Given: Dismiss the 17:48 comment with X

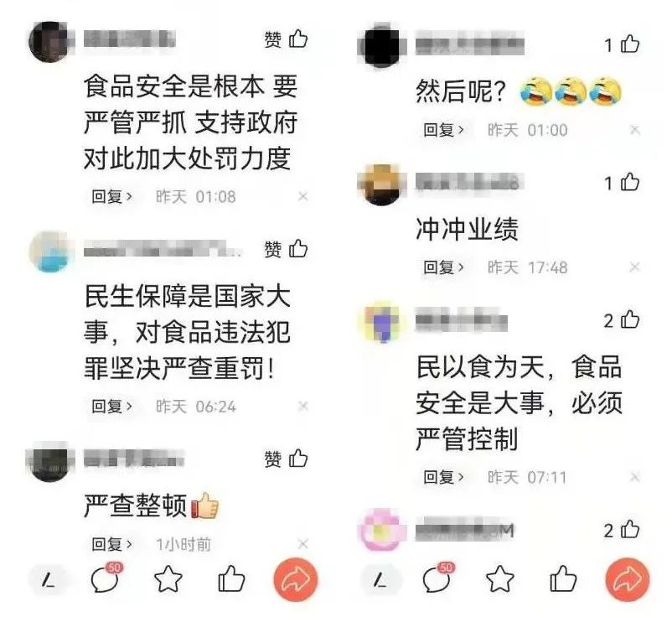Looking at the screenshot, I should point(635,267).
